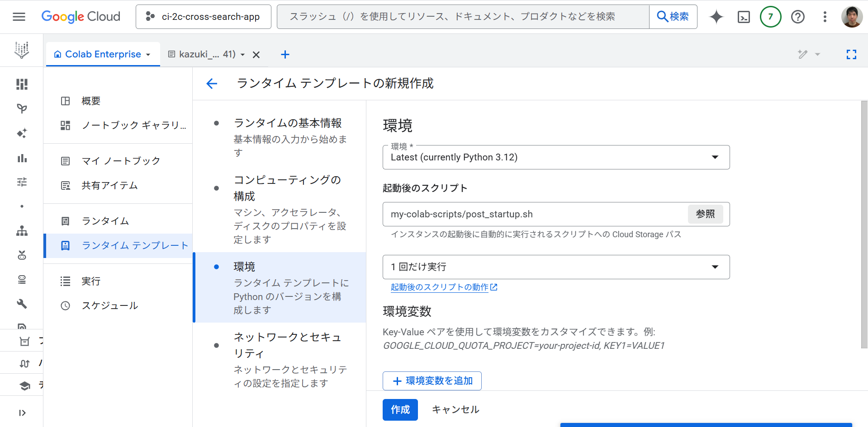The width and height of the screenshot is (868, 427).
Task: Toggle fullscreen mode icon
Action: coord(851,55)
